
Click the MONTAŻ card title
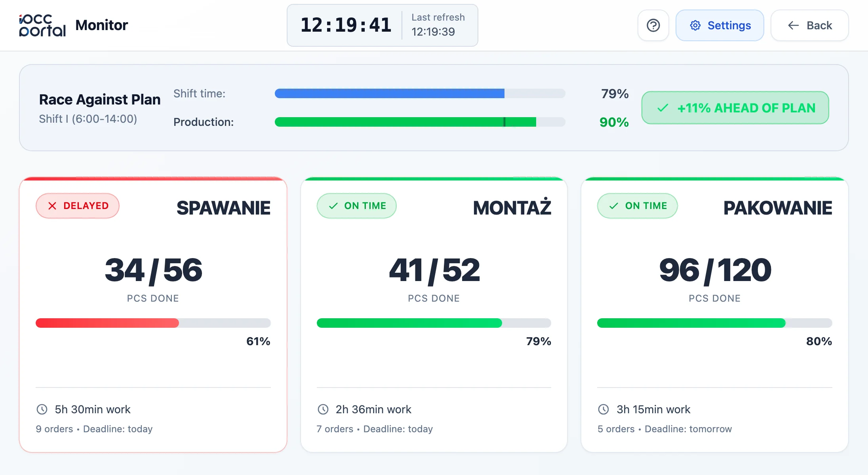click(512, 207)
